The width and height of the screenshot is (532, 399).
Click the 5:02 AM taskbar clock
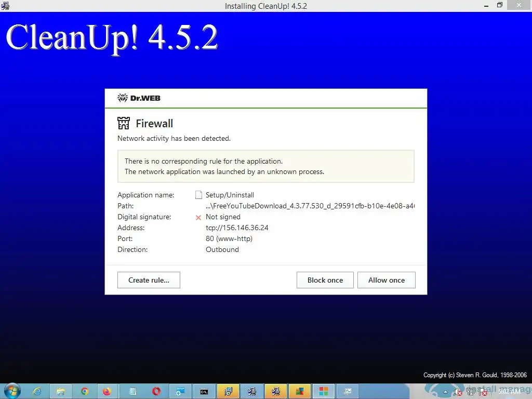(x=509, y=392)
